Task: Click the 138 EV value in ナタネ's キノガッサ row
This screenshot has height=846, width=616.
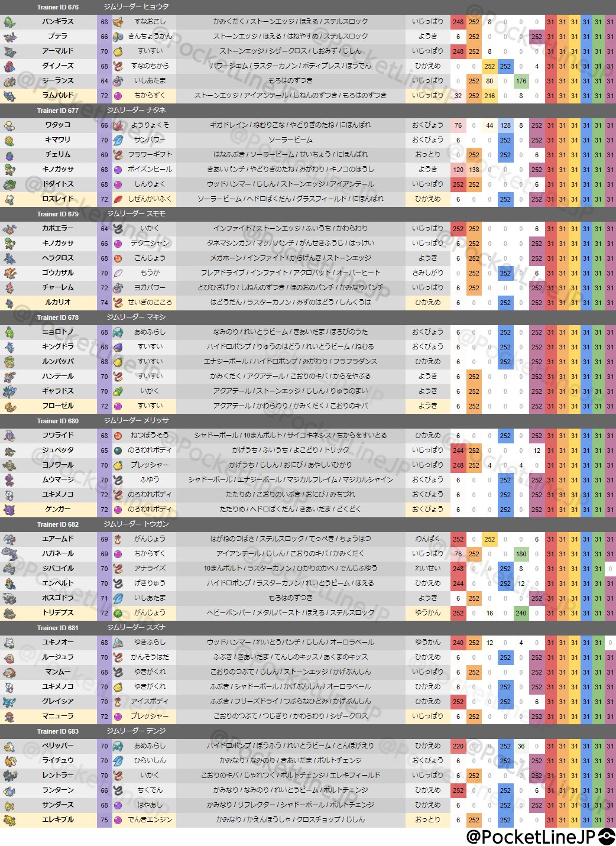Action: click(474, 170)
